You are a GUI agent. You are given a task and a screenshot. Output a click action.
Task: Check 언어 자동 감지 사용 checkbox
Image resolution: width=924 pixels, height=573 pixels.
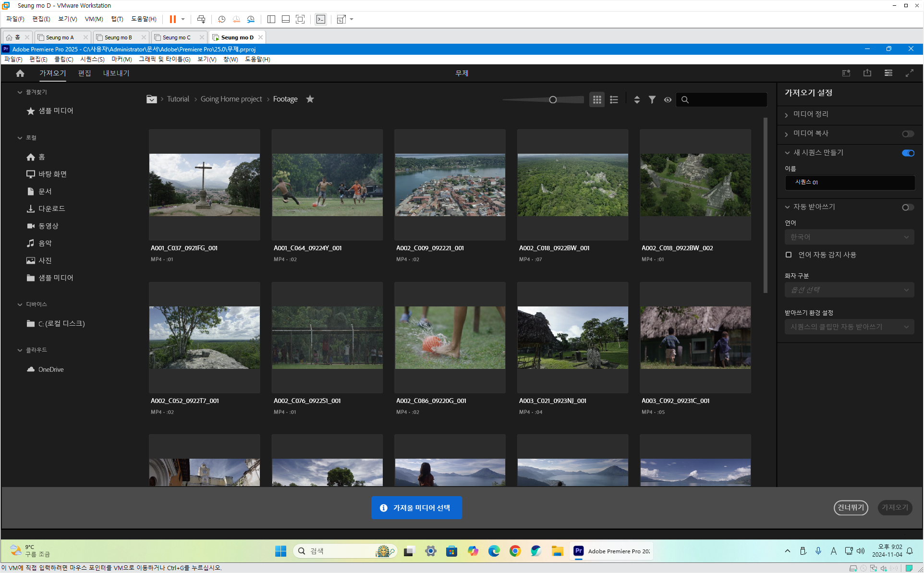(789, 255)
